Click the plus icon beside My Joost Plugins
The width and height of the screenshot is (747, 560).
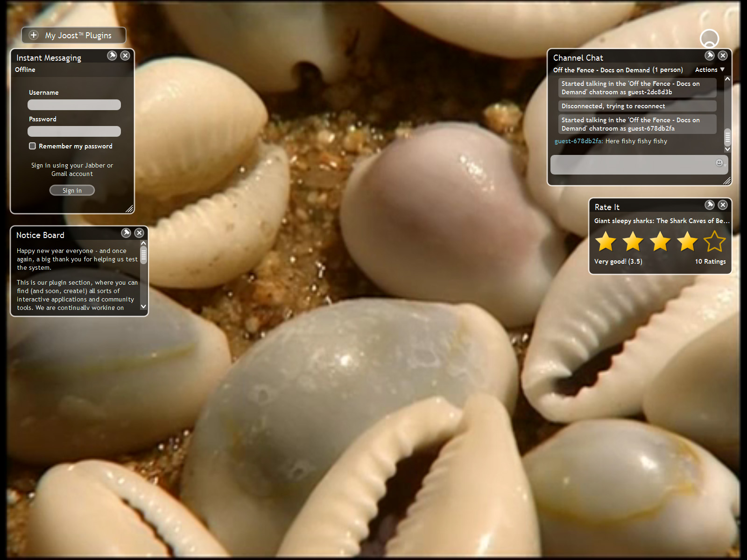(x=34, y=35)
